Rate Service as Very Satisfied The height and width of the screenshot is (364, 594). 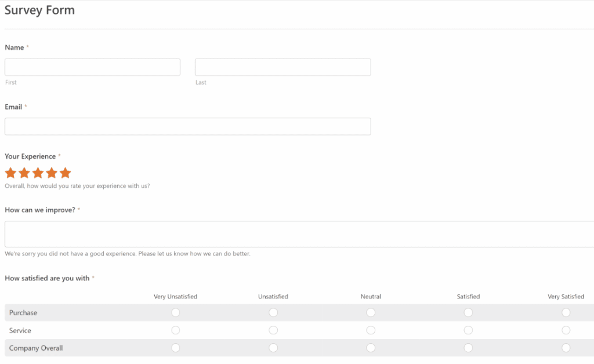[x=566, y=330]
